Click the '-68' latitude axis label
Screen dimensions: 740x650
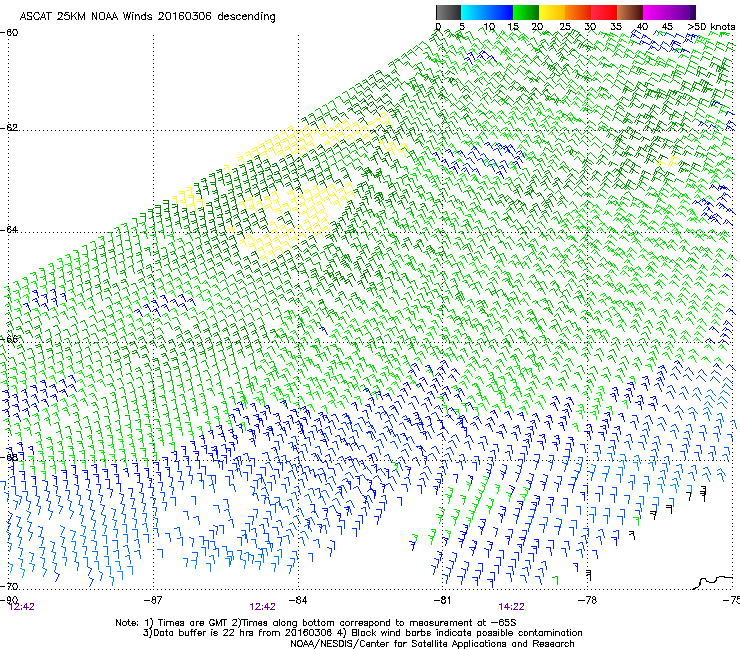(9, 457)
